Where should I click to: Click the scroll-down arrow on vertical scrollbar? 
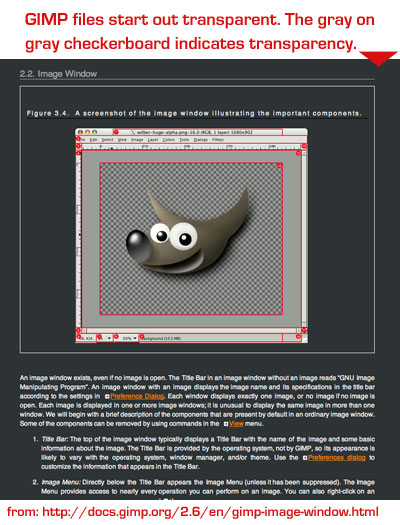point(304,324)
